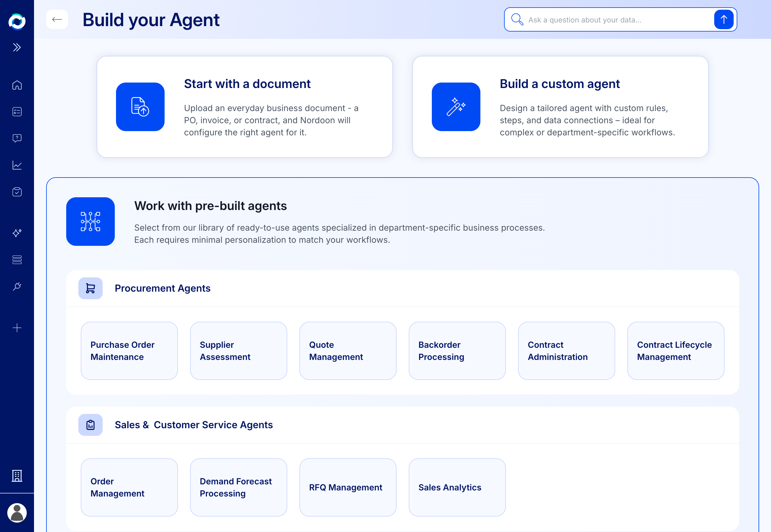Open the building organization icon
Viewport: 771px width, 532px height.
(17, 476)
